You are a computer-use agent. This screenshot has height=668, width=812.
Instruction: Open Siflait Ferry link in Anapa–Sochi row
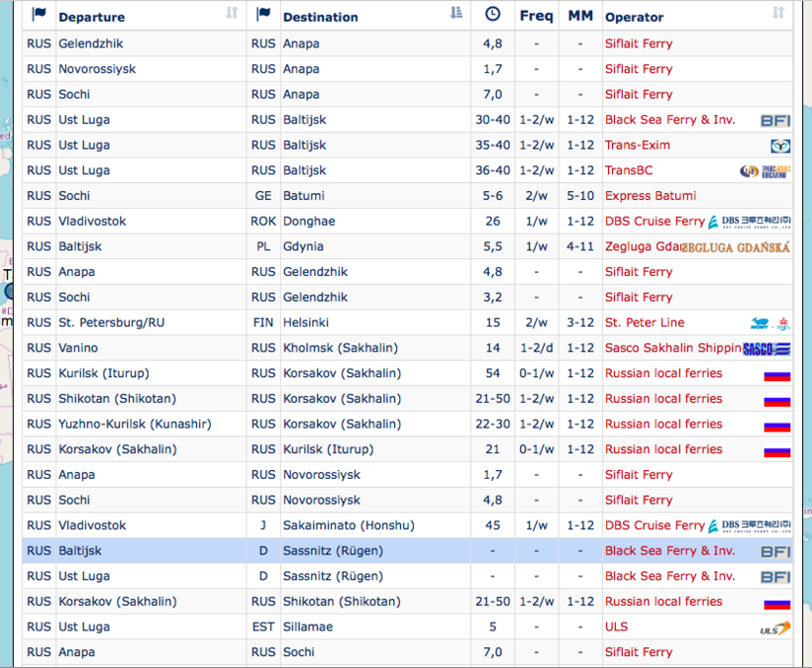click(639, 652)
